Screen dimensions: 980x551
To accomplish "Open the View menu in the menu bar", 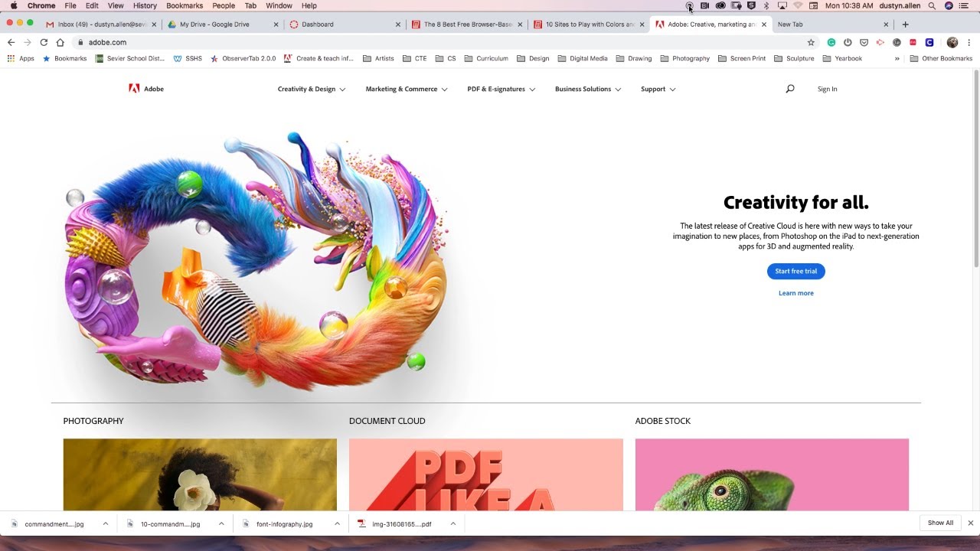I will [x=116, y=5].
